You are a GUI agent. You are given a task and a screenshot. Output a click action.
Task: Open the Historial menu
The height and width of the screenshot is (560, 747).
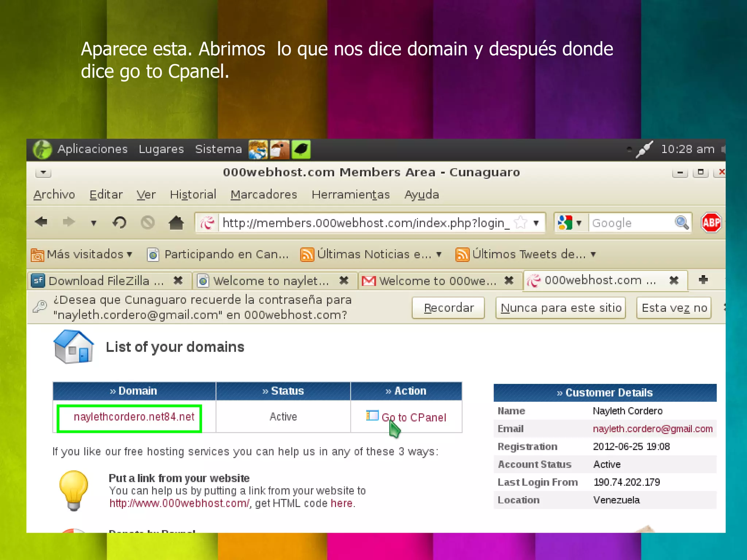point(193,195)
